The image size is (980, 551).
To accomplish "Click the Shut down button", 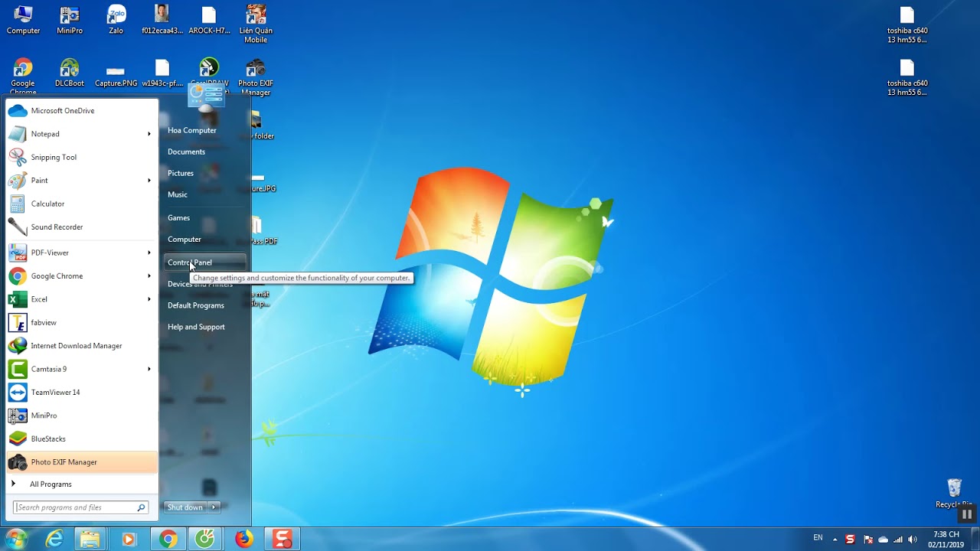I will click(x=186, y=507).
